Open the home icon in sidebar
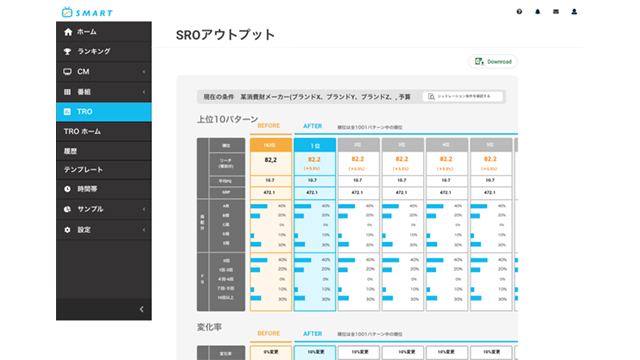Viewport: 640px width, 360px height. (68, 32)
